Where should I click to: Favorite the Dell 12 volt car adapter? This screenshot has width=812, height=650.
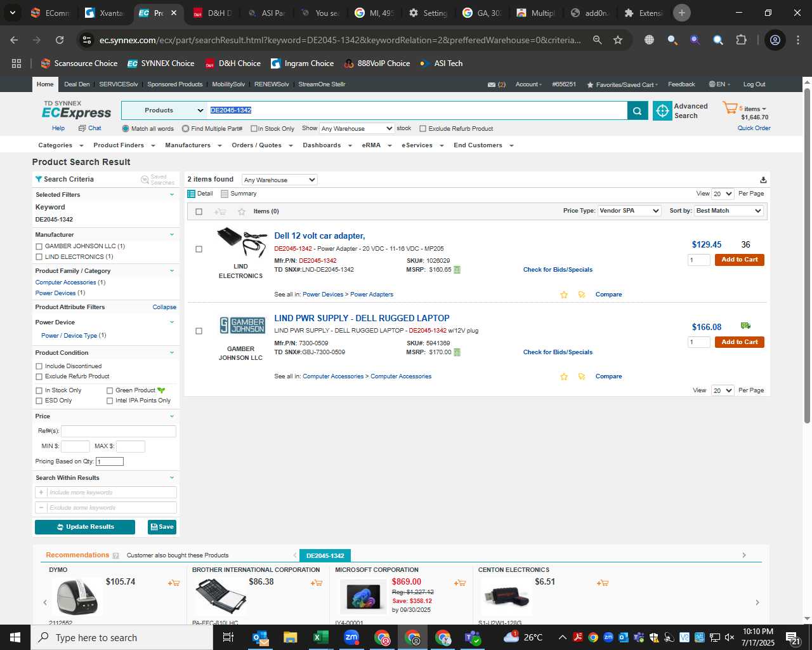coord(564,295)
